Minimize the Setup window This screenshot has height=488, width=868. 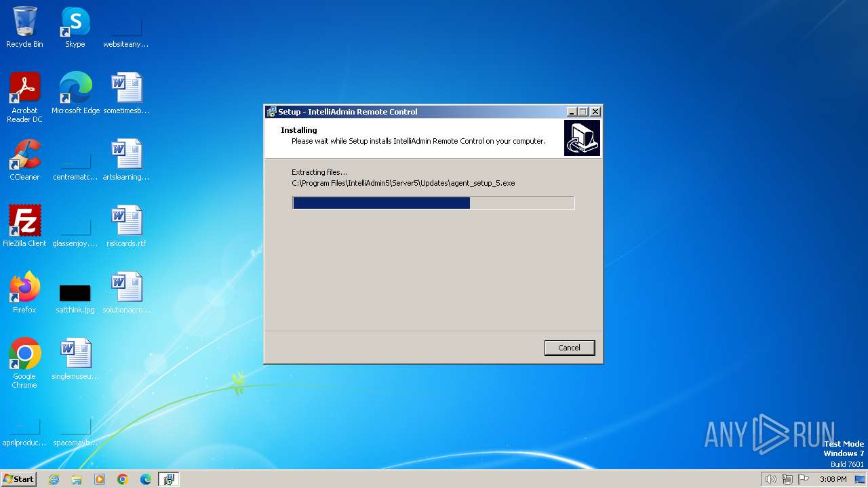[572, 112]
